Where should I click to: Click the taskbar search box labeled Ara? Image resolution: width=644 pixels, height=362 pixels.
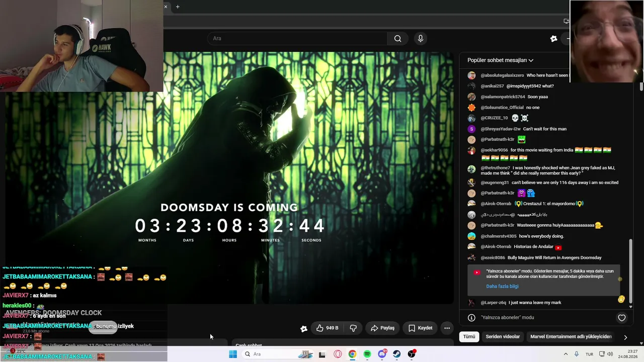click(x=278, y=354)
